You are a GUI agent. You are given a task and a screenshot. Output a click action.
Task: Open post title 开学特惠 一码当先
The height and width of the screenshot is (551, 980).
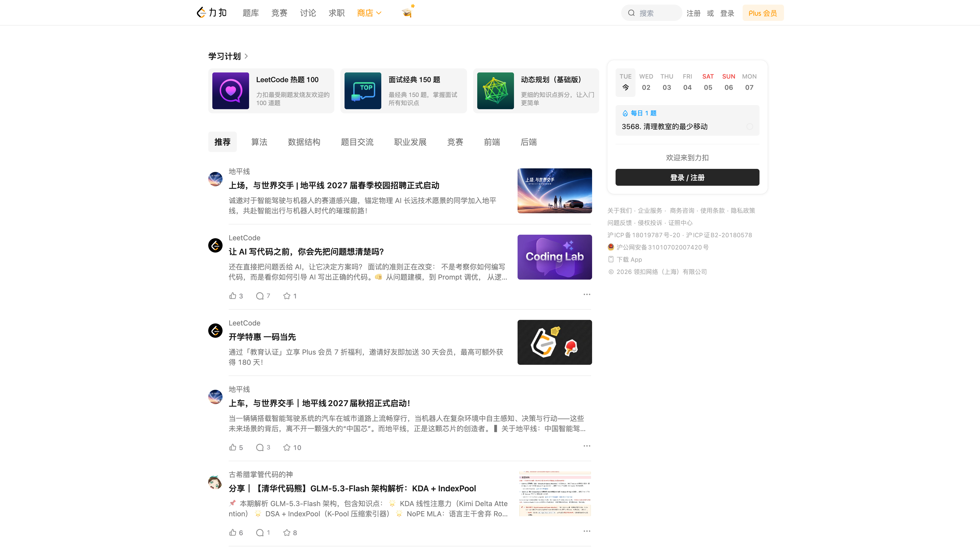[x=262, y=336]
